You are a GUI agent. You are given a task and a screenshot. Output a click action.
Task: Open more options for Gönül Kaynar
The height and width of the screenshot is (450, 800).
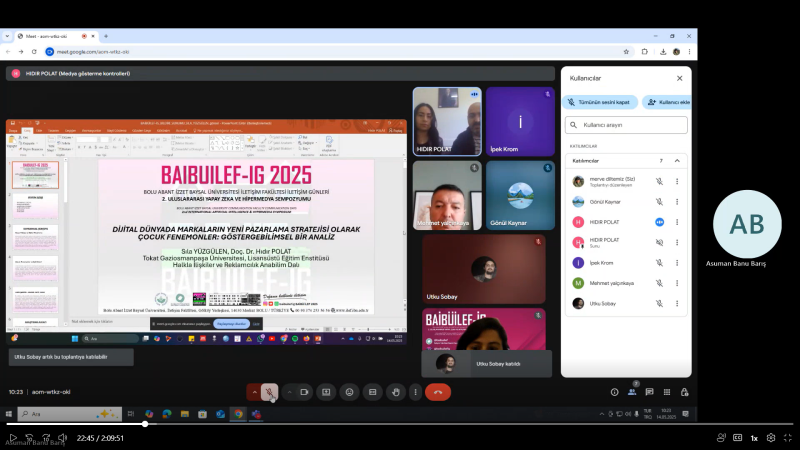(677, 202)
